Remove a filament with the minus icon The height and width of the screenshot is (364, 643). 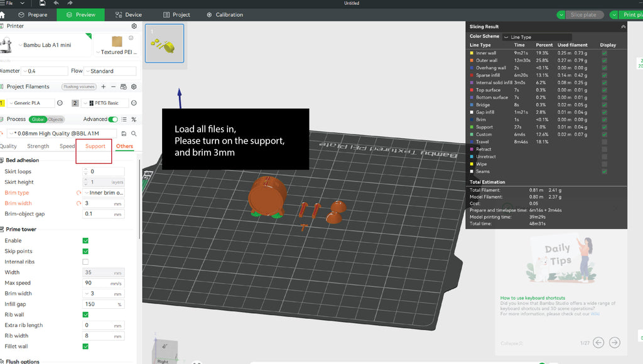[113, 87]
